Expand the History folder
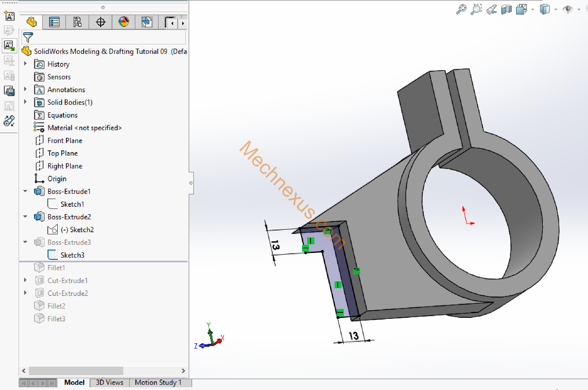588x390 pixels. point(25,64)
